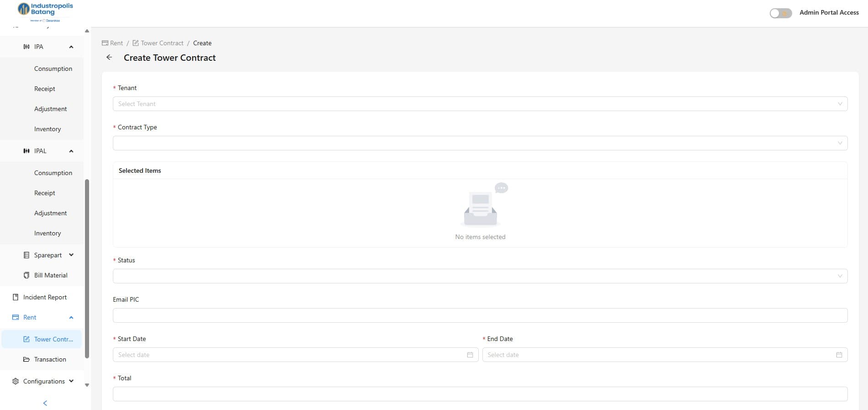Click the Status dropdown chevron arrow
This screenshot has height=410, width=868.
coord(840,276)
